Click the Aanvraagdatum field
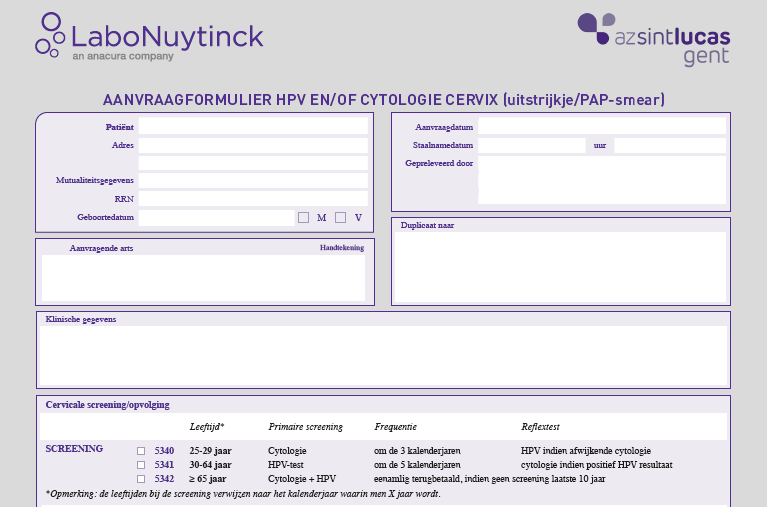Image resolution: width=767 pixels, height=507 pixels. click(x=602, y=126)
